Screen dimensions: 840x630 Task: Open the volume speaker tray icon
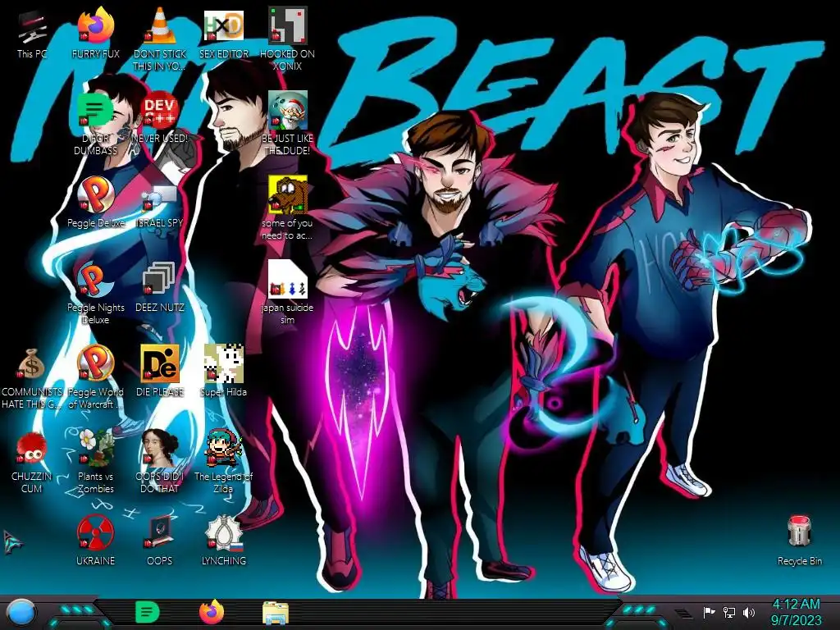pyautogui.click(x=748, y=612)
